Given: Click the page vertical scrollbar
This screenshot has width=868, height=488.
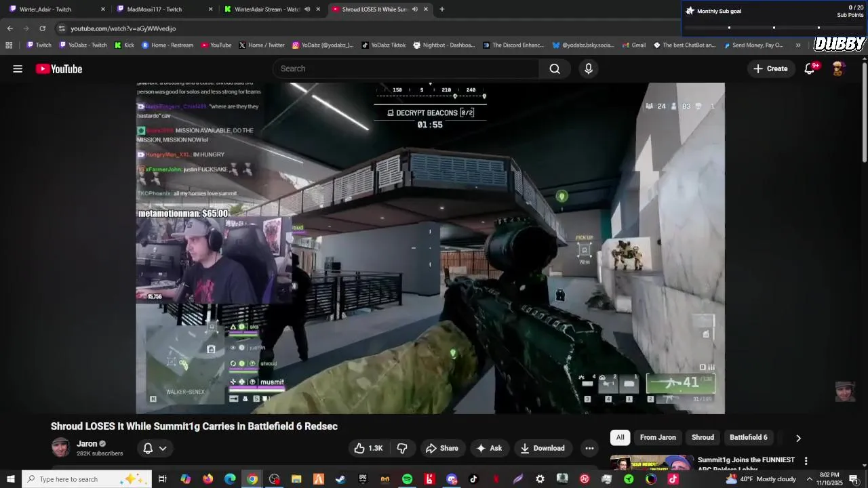Looking at the screenshot, I should [x=865, y=112].
